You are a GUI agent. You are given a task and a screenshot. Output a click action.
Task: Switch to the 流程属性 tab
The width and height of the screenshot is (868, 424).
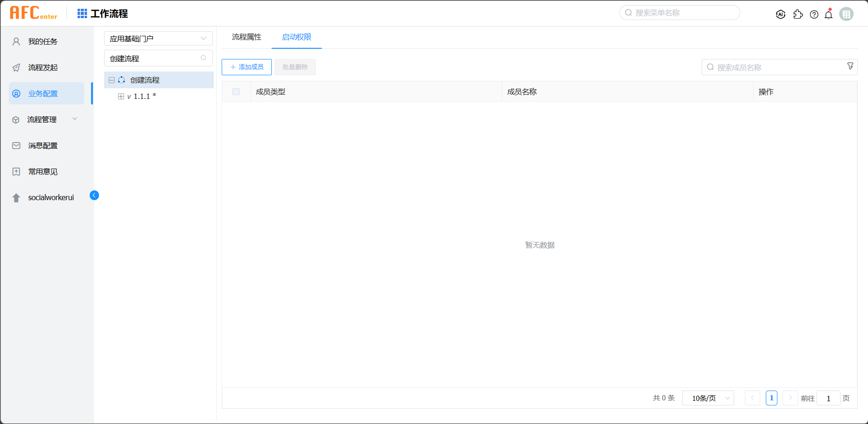(x=246, y=37)
